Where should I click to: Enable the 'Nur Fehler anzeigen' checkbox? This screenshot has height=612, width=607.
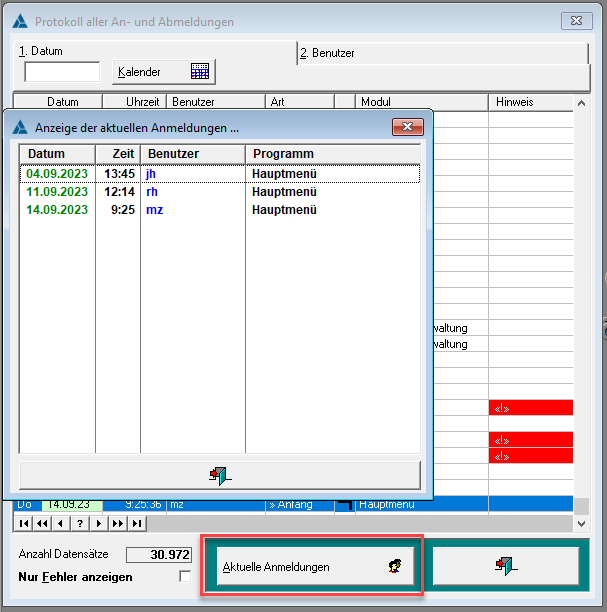point(184,576)
